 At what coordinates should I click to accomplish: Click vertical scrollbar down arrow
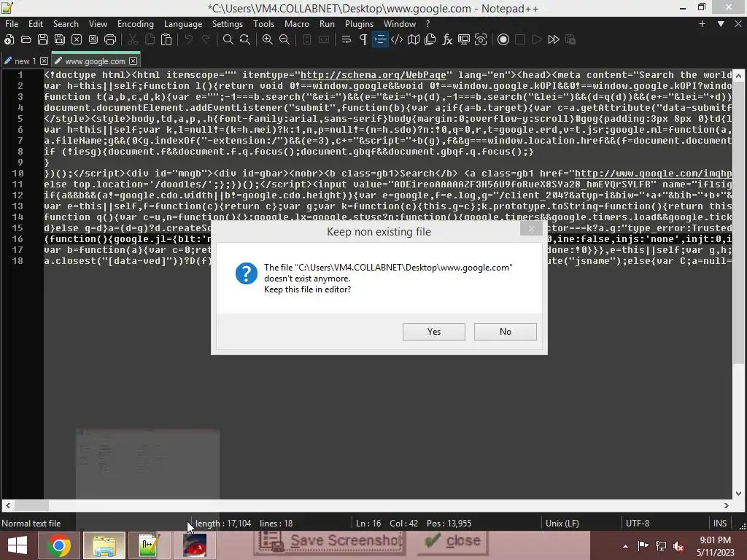(x=738, y=494)
